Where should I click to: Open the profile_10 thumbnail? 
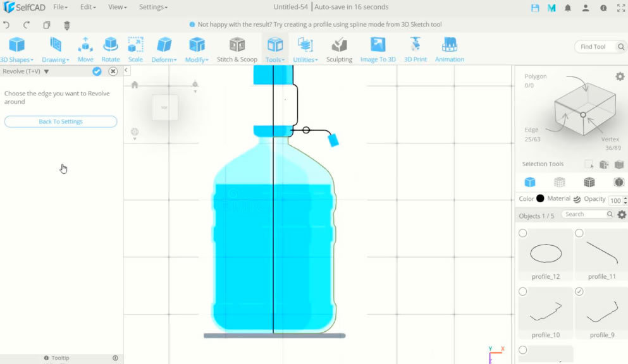point(546,312)
